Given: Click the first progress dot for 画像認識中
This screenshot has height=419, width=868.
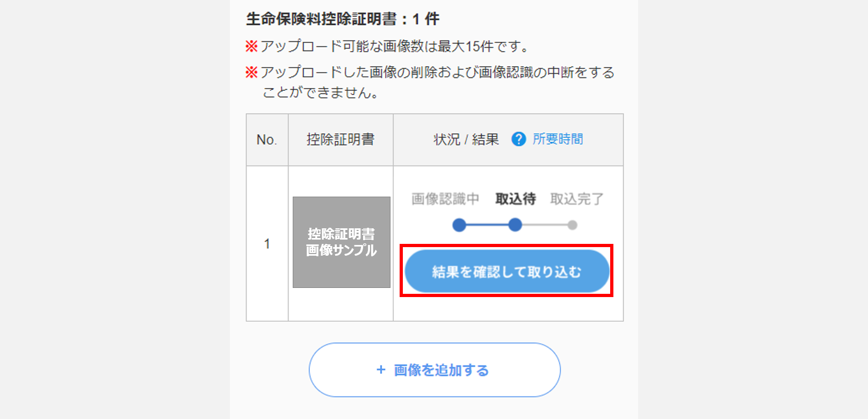Looking at the screenshot, I should (x=459, y=225).
